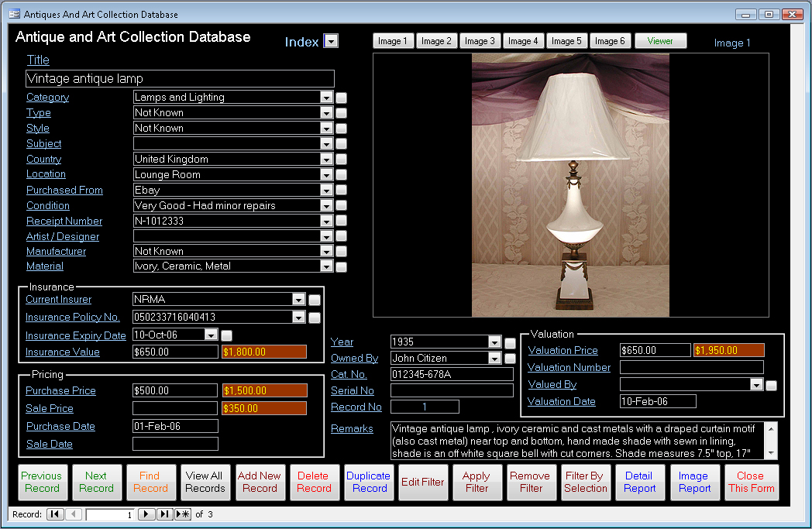Click the Filter By Selection button
This screenshot has height=529, width=812.
click(x=586, y=482)
